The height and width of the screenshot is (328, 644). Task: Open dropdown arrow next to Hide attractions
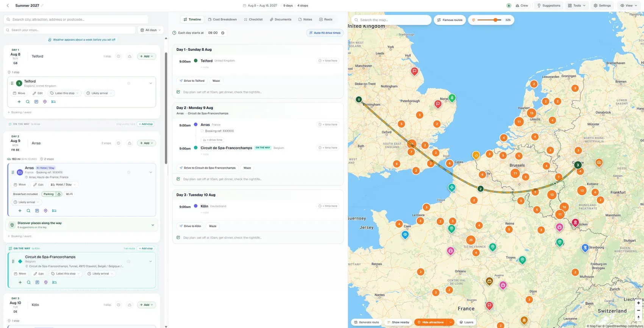point(451,322)
